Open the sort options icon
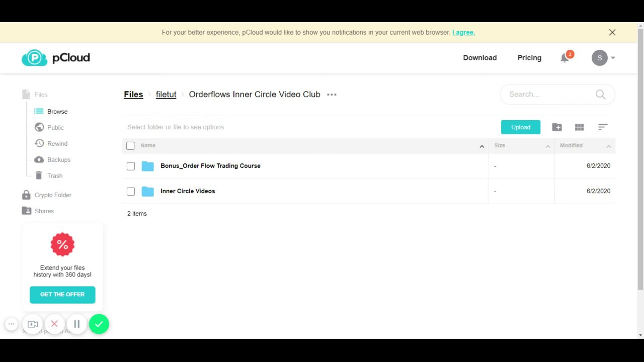 tap(603, 127)
